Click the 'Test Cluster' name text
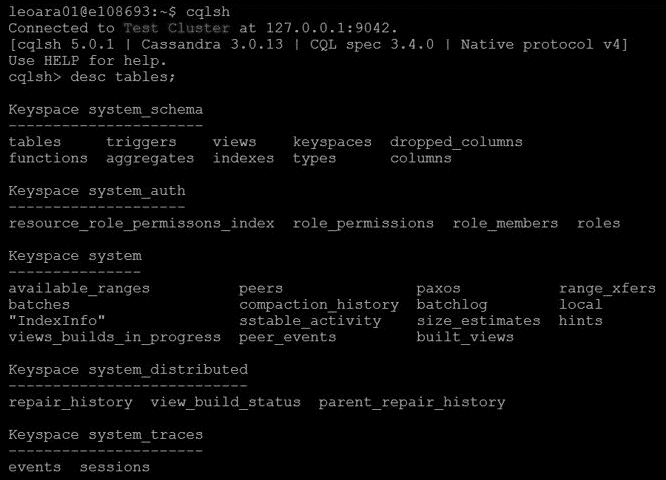666x480 pixels. (177, 28)
